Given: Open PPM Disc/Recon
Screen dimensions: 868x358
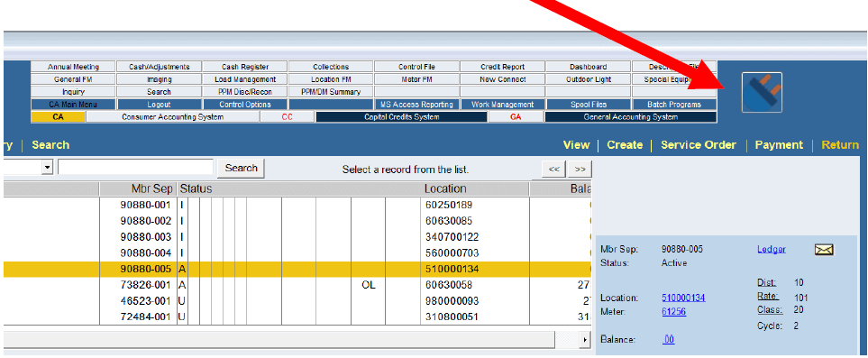Looking at the screenshot, I should click(x=244, y=92).
